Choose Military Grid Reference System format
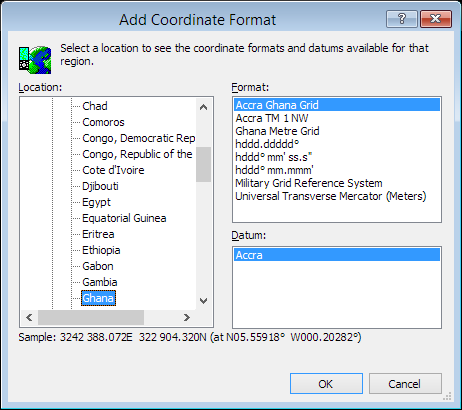 (337, 183)
